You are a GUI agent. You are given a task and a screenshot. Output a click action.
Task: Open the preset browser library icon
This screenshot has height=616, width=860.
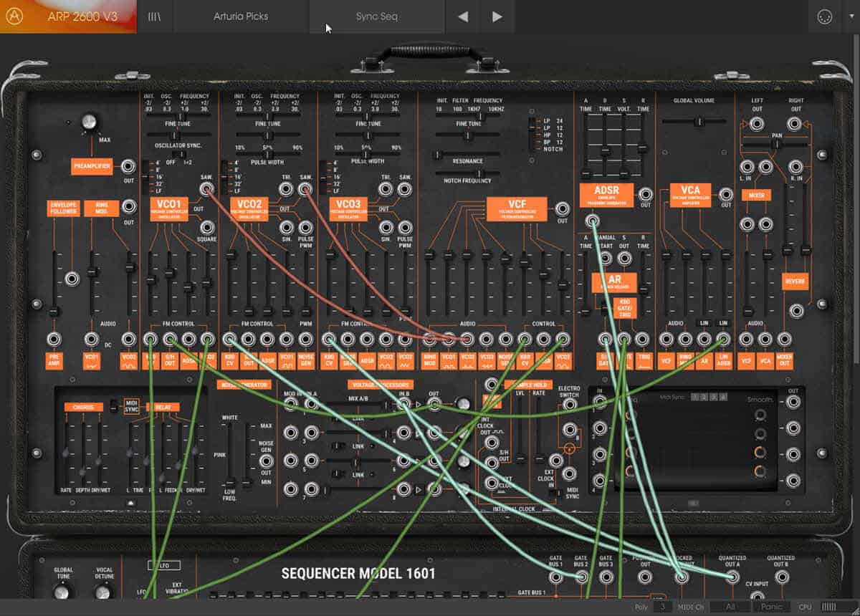pos(154,16)
